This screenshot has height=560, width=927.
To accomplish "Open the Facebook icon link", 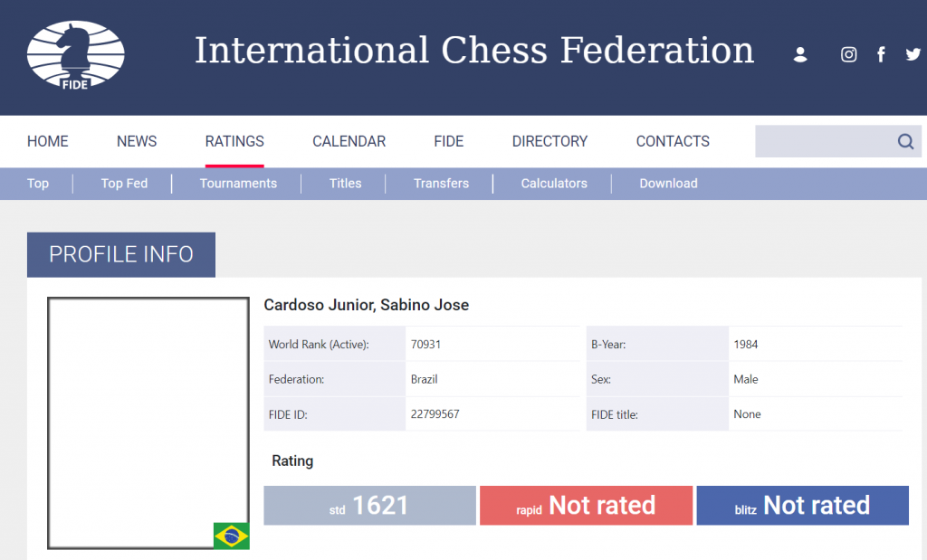I will click(x=881, y=54).
